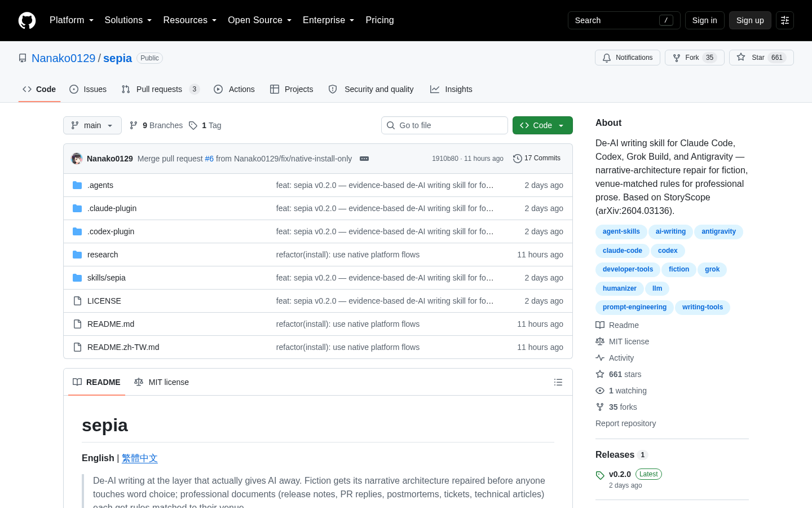Open pull request #6 link
The height and width of the screenshot is (508, 812).
209,159
